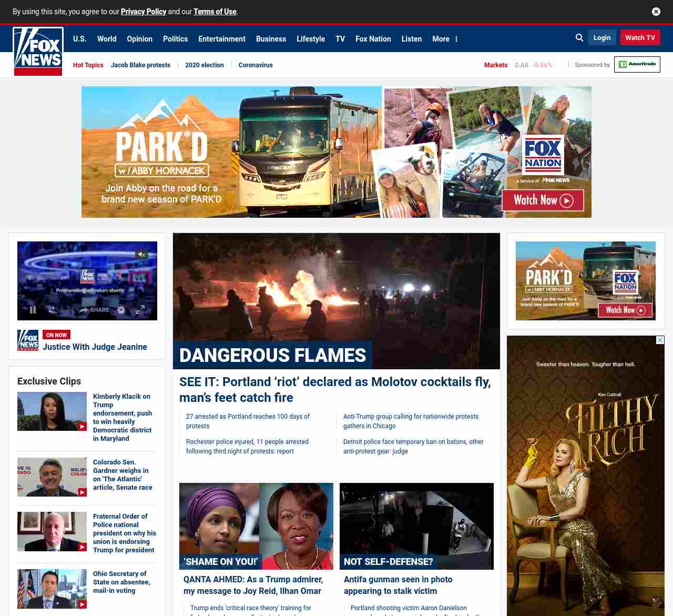Play the Kimberly Klacik clip thumbnail
Viewport: 673px width, 616px height.
(52, 411)
